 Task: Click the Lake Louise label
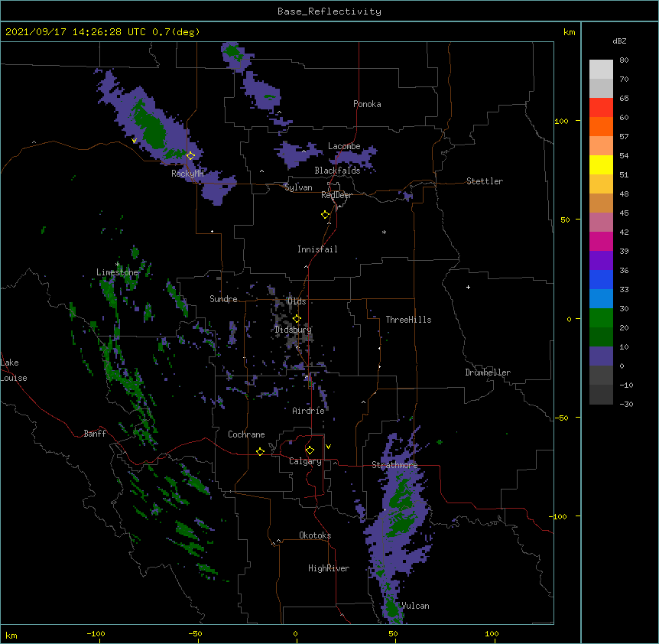point(14,370)
